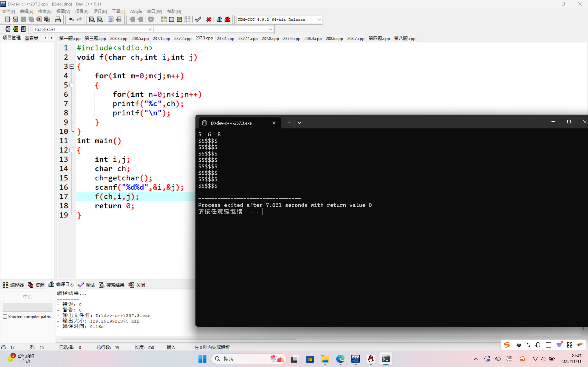
Task: Click the Undo arrow icon
Action: [x=71, y=19]
